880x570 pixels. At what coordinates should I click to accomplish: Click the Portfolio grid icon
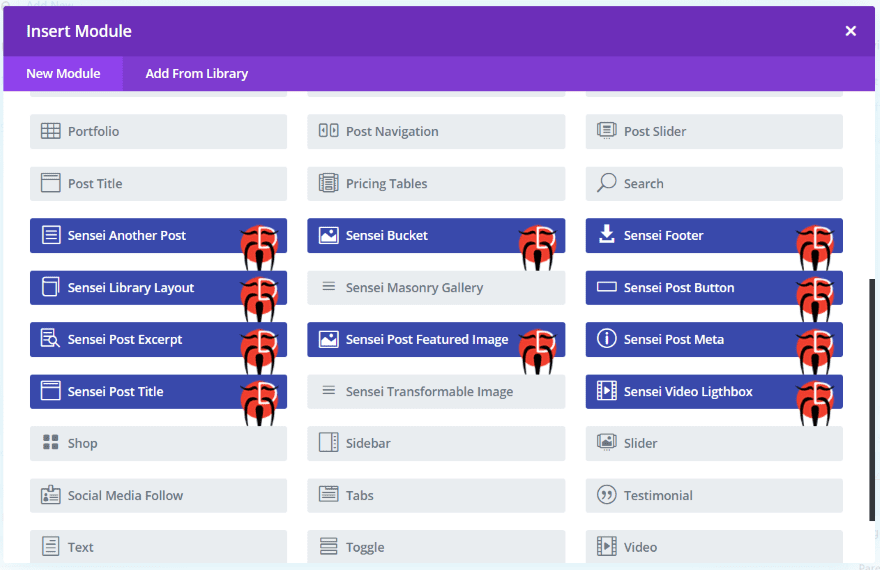click(x=51, y=131)
